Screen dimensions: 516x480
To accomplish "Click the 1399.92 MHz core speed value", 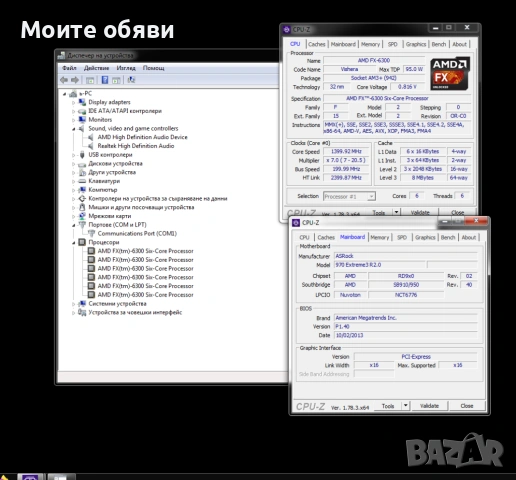I will pos(346,151).
